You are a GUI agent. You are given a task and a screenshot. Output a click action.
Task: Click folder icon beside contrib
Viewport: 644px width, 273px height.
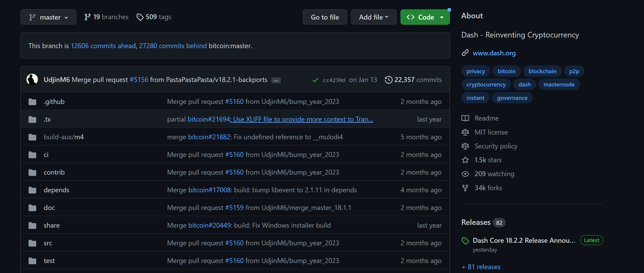pyautogui.click(x=32, y=172)
